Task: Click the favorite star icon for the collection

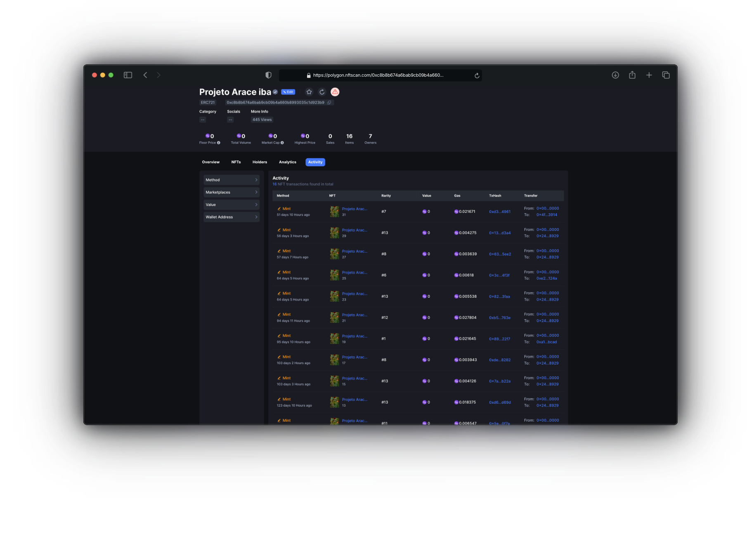Action: coord(309,92)
